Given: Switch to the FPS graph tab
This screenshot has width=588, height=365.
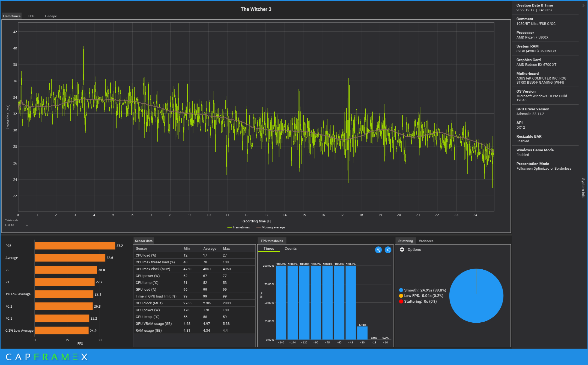Looking at the screenshot, I should pos(31,16).
